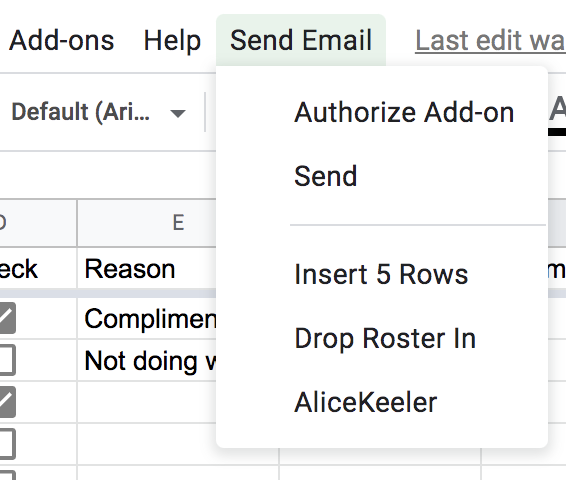Open the text color A icon
566x480 pixels.
(557, 114)
